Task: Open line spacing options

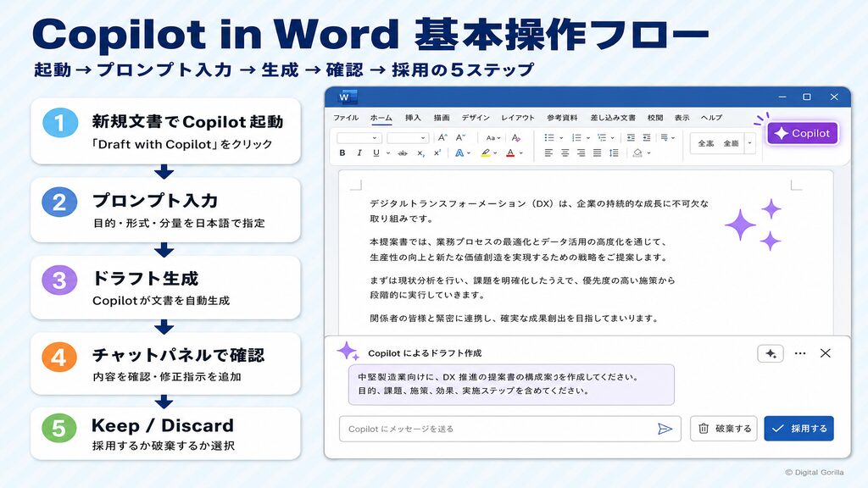Action: (614, 152)
